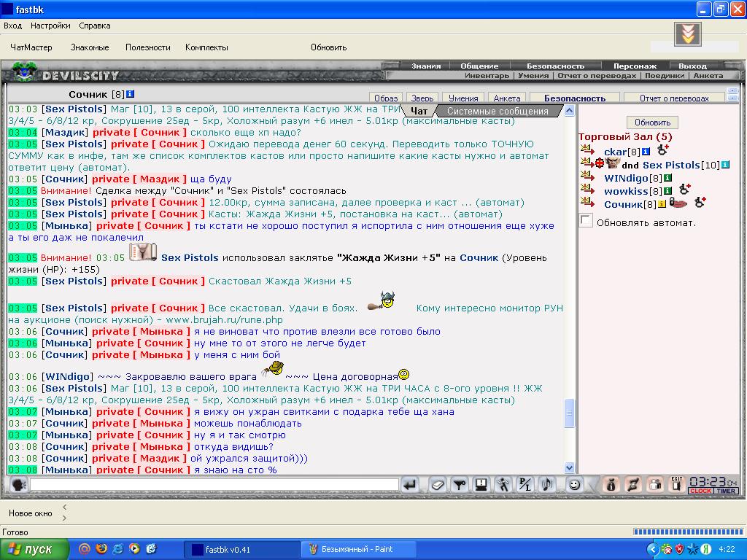Click the lips silence icon beside Сочник
This screenshot has height=560, width=747.
pyautogui.click(x=678, y=203)
